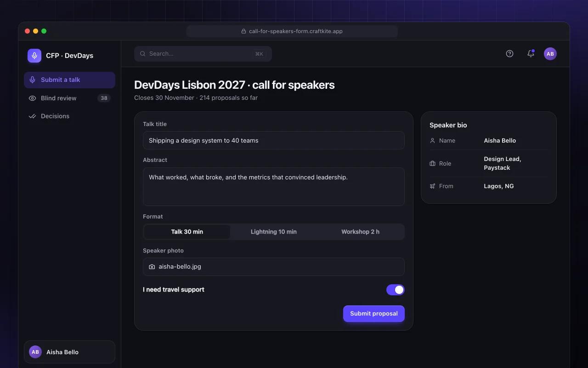The width and height of the screenshot is (588, 368).
Task: Click the microphone icon beside Submit a talk
Action: click(32, 80)
